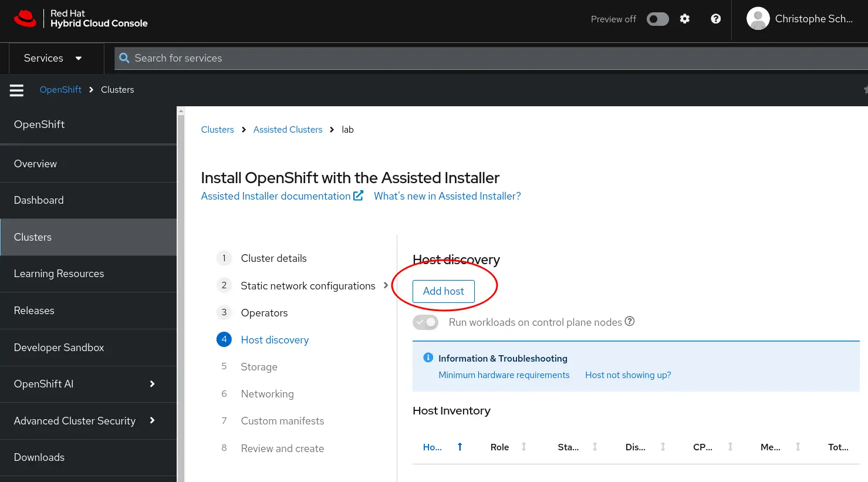Click the OpenShift sidebar heading
The height and width of the screenshot is (482, 868).
[39, 124]
